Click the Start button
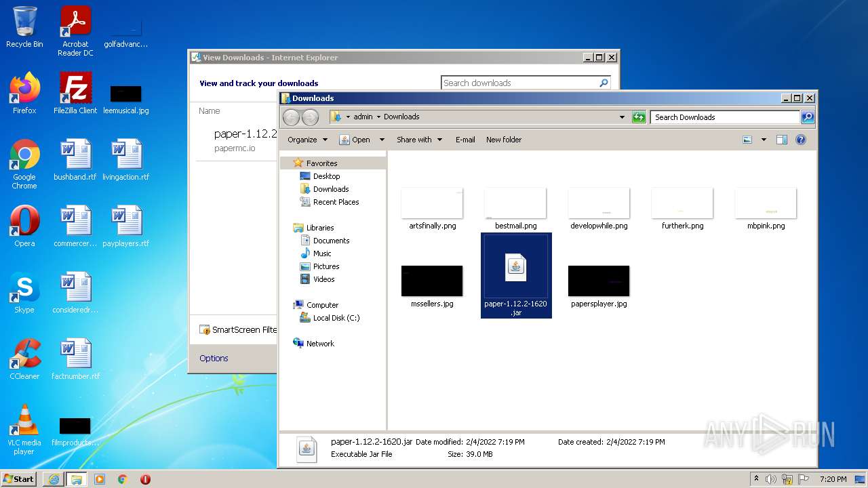Image resolution: width=868 pixels, height=488 pixels. 18,479
